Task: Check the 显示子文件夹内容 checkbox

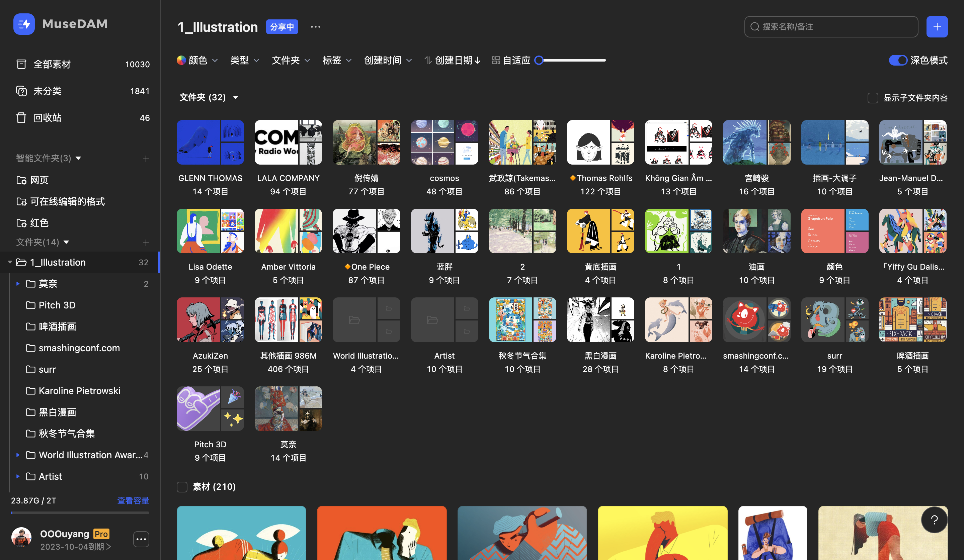Action: point(873,98)
